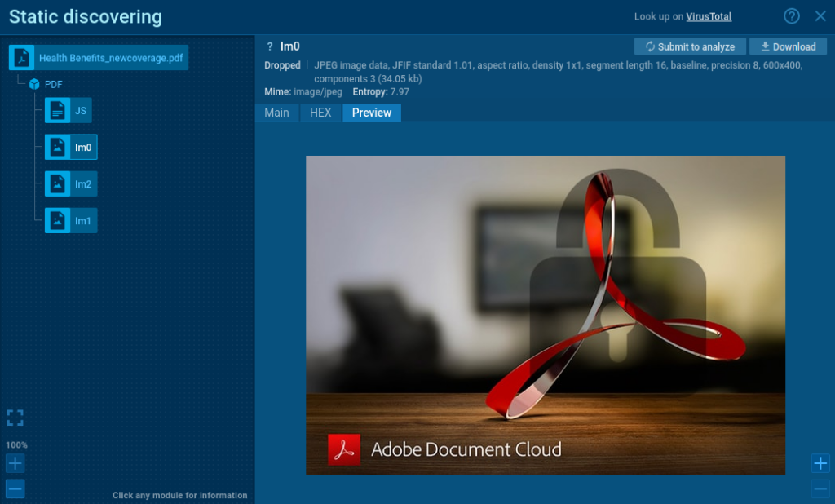Open the VirusTotal lookup link
Screen dimensions: 835x504
click(x=708, y=16)
